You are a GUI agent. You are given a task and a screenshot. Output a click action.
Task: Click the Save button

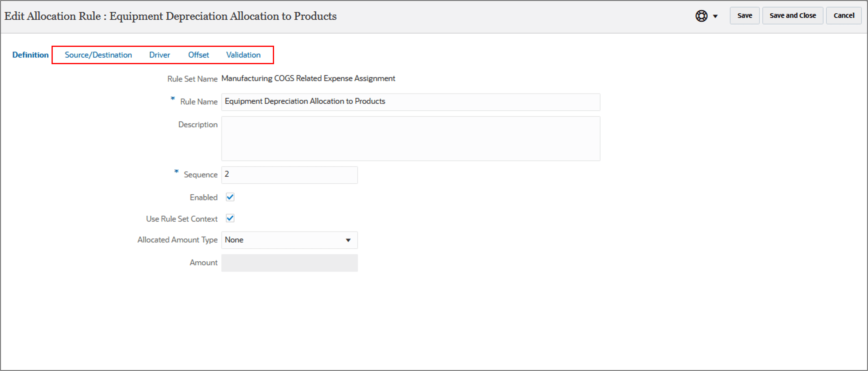(744, 16)
